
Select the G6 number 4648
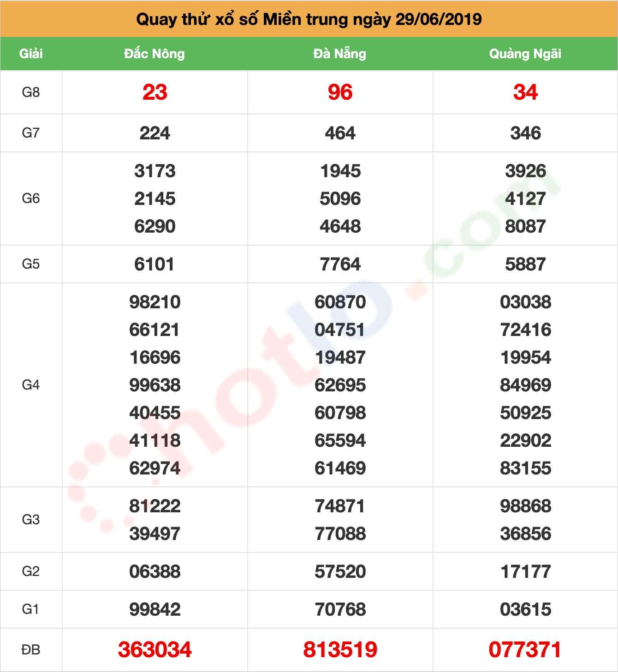click(340, 227)
